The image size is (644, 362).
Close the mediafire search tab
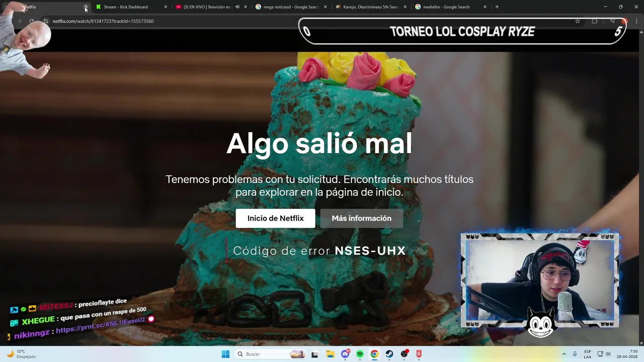[485, 7]
